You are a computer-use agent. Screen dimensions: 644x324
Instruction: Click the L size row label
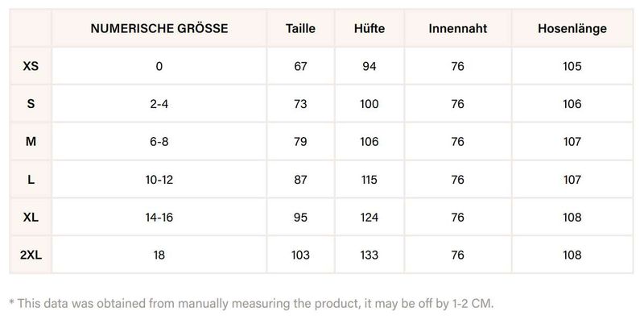(x=31, y=180)
